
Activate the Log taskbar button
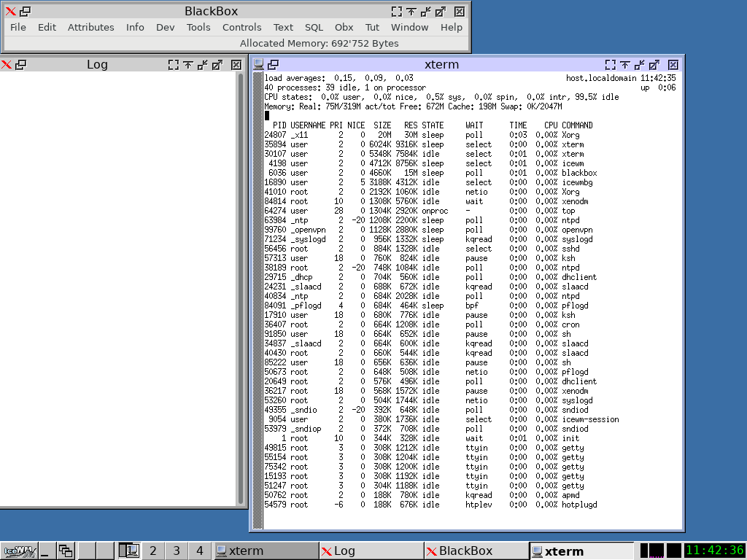(x=371, y=551)
